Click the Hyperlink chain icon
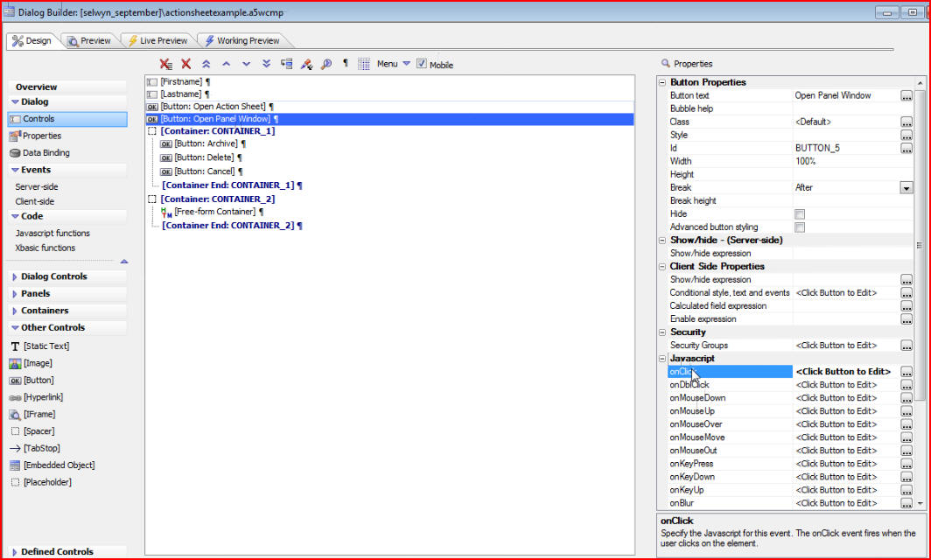 coord(16,397)
